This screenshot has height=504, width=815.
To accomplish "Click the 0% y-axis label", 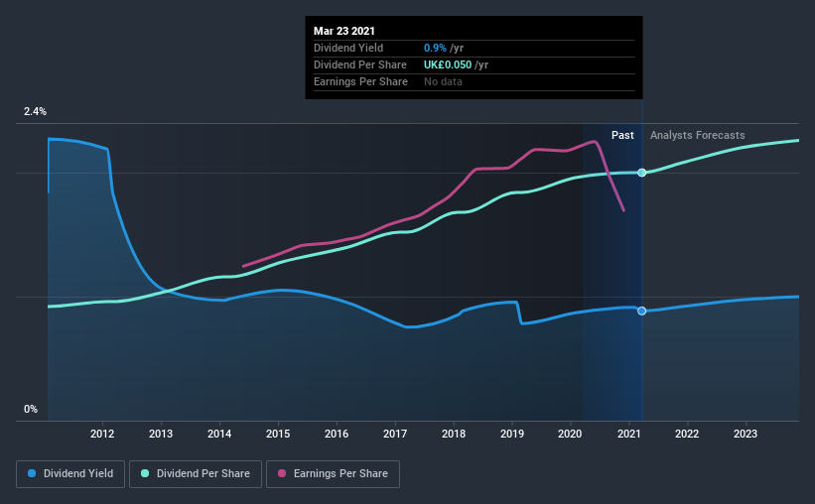I will coord(31,409).
